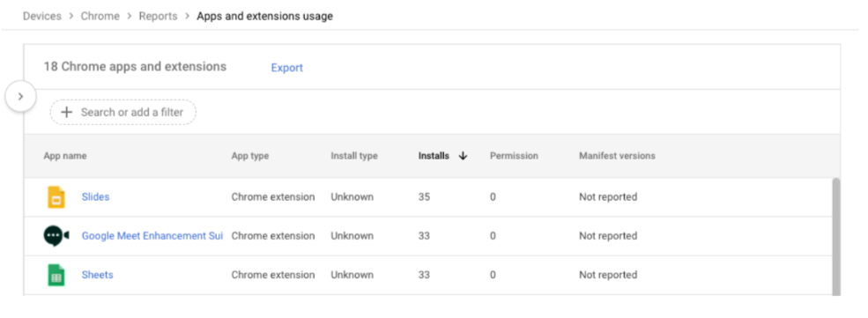Click Google Meet row Chrome extension cell
Screen dimensions: 868x318
click(x=273, y=236)
